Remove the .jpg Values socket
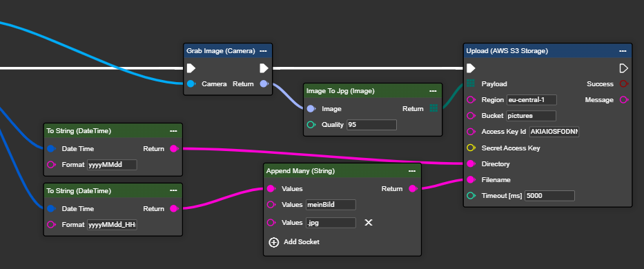Viewport: 644px width, 269px height. (369, 223)
